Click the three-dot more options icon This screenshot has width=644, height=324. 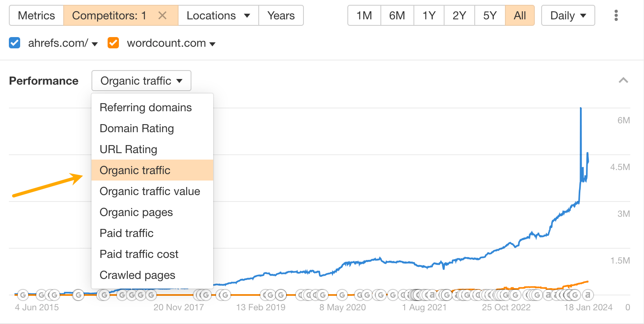[x=616, y=15]
